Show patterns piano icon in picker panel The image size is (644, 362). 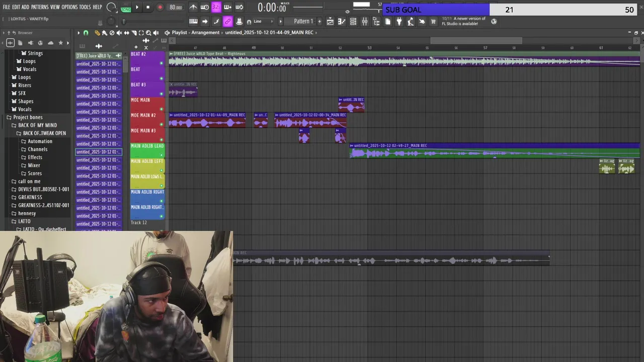(82, 46)
